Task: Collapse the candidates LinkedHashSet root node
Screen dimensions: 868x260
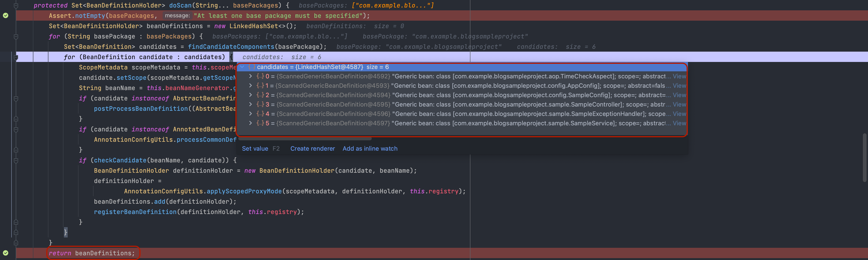Action: [242, 67]
